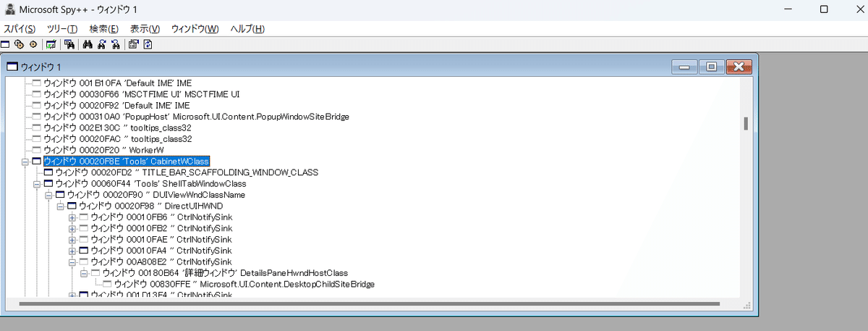Collapse the 00020F98 DirectUIHWND node
This screenshot has width=868, height=331.
(60, 206)
